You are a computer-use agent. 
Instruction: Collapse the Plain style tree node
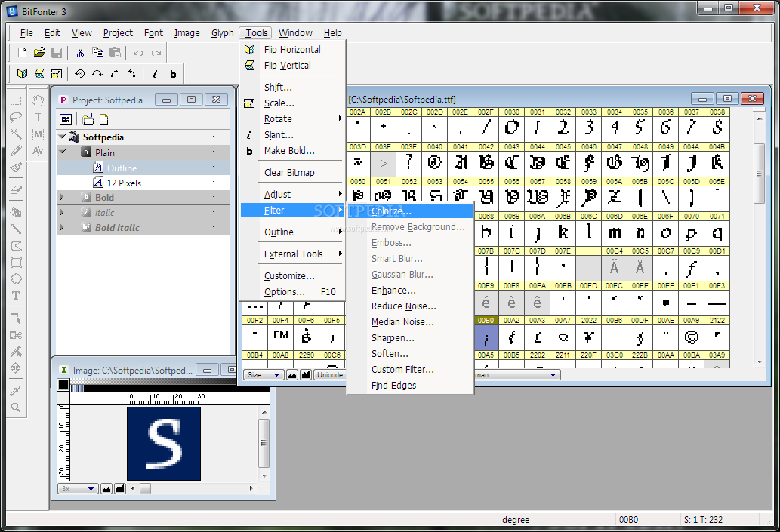(62, 152)
